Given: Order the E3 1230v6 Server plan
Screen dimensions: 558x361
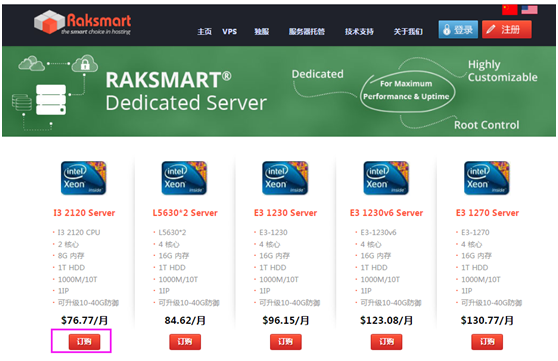Looking at the screenshot, I should coord(386,342).
